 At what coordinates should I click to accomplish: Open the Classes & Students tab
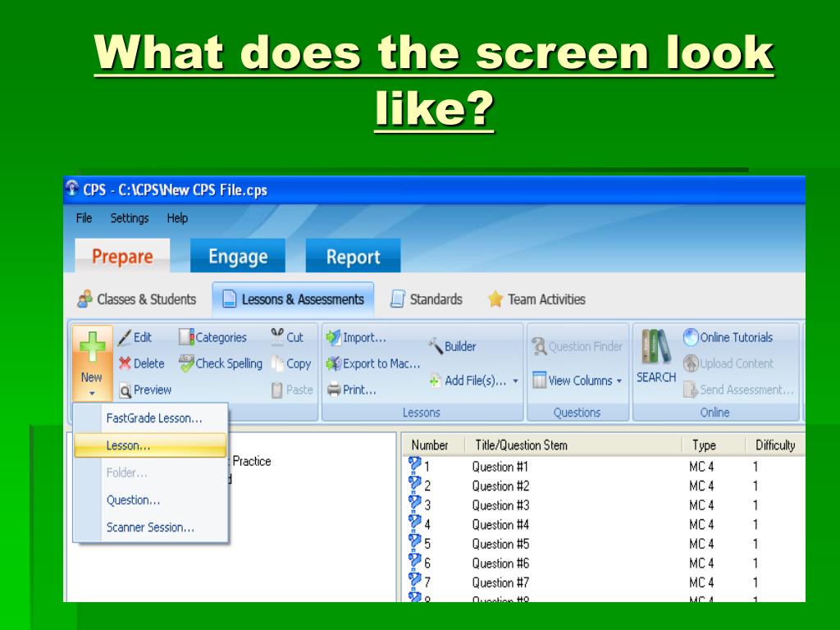[137, 299]
